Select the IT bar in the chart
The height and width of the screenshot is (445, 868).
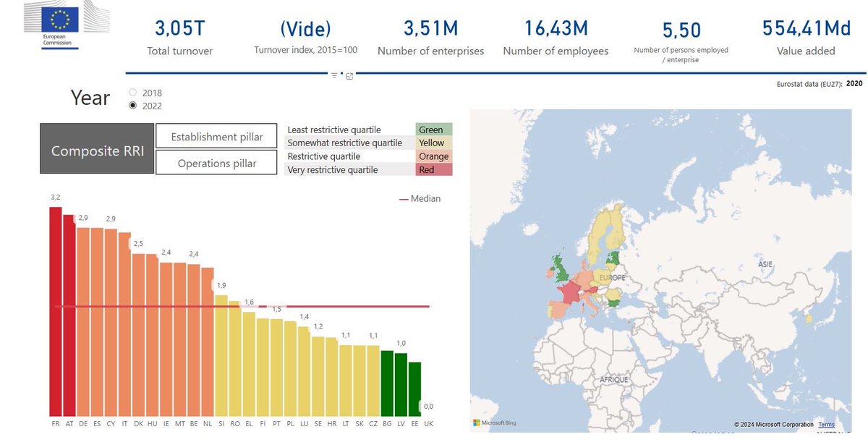[124, 324]
